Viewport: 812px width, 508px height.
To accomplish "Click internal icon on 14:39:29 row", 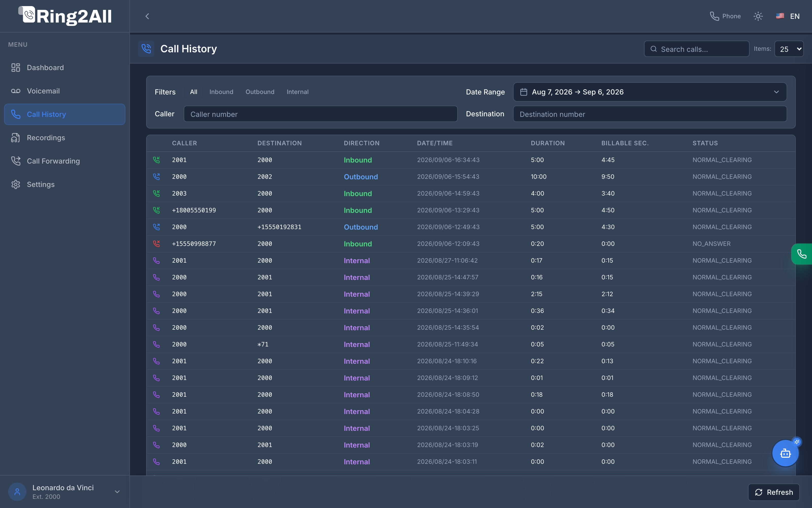I will tap(156, 294).
